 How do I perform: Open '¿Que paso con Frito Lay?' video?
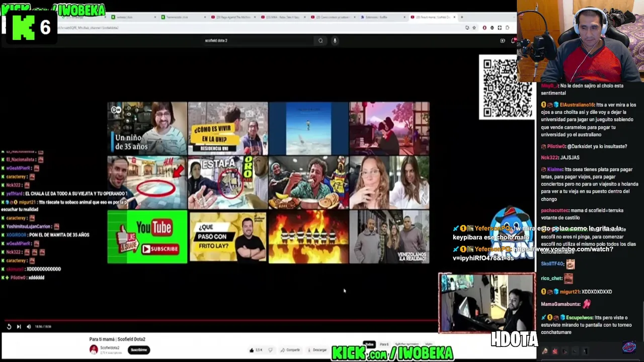228,237
